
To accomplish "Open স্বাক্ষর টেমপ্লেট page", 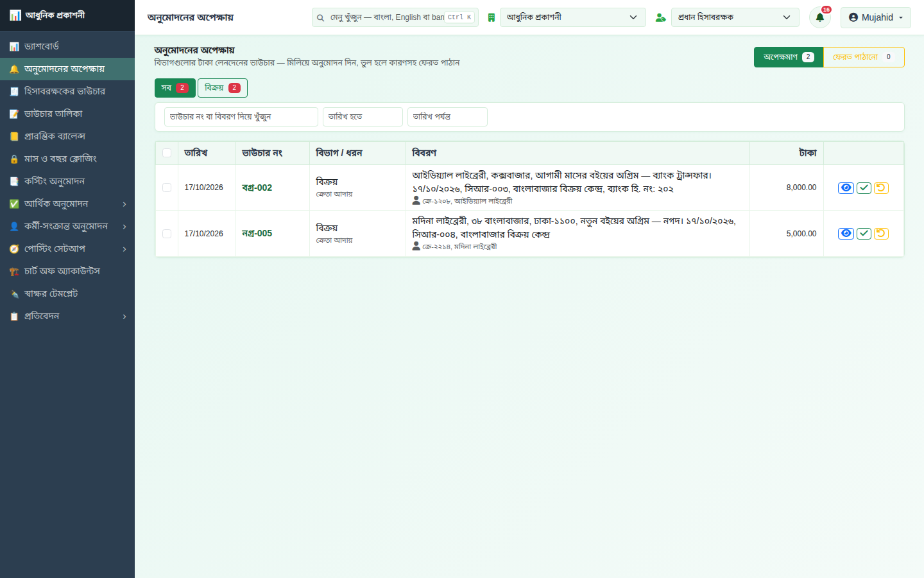I will [x=67, y=293].
